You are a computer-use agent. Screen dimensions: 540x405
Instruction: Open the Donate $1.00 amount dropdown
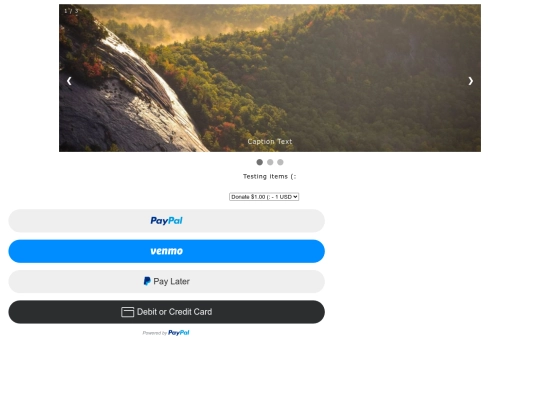pos(264,197)
